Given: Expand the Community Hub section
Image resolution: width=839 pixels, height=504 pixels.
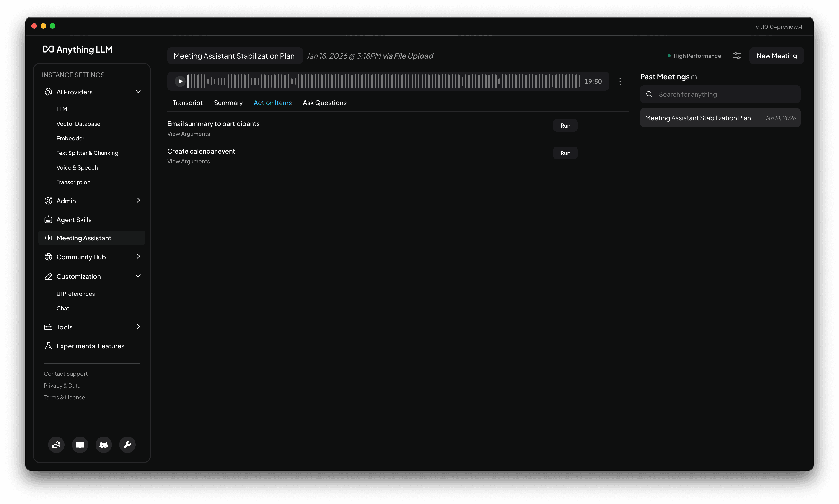Looking at the screenshot, I should [138, 256].
